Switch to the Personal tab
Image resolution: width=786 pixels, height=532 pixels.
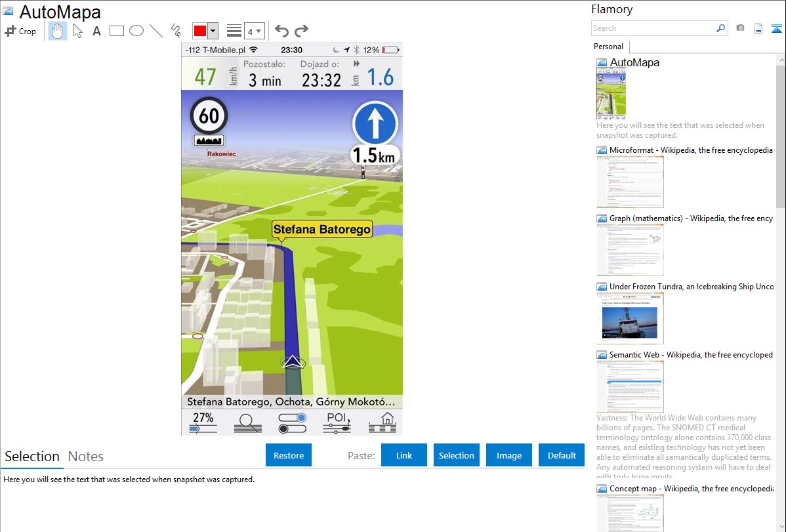click(x=609, y=47)
